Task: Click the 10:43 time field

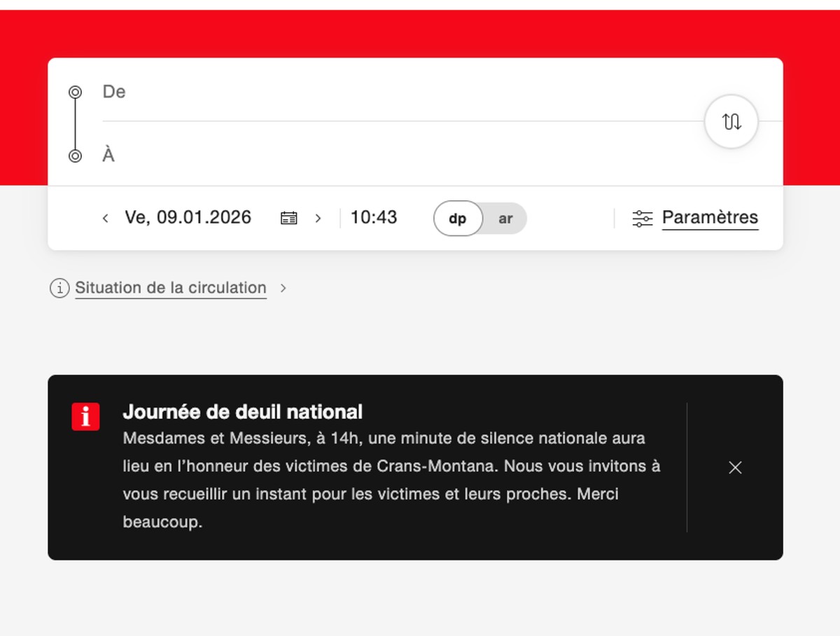Action: pyautogui.click(x=374, y=217)
